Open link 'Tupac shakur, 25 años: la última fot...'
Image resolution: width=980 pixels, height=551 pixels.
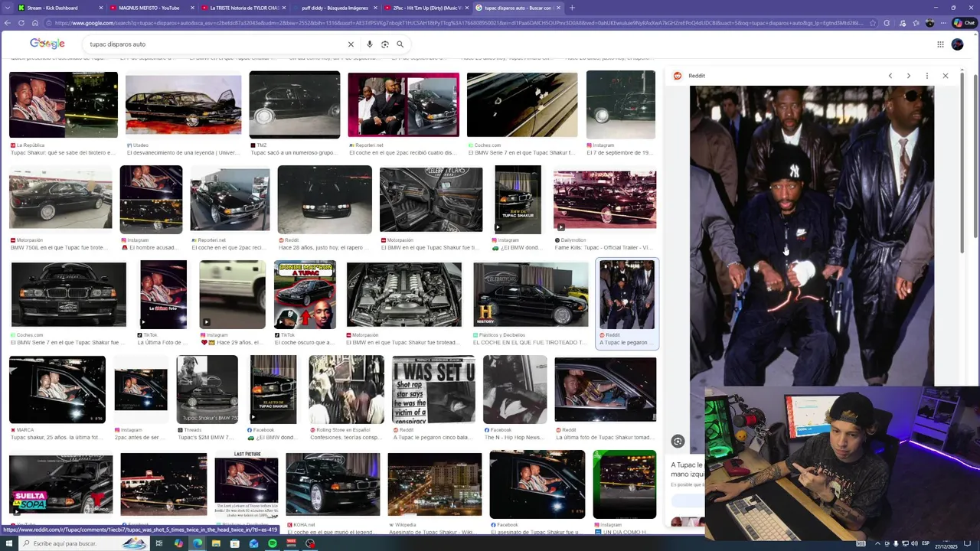point(57,438)
